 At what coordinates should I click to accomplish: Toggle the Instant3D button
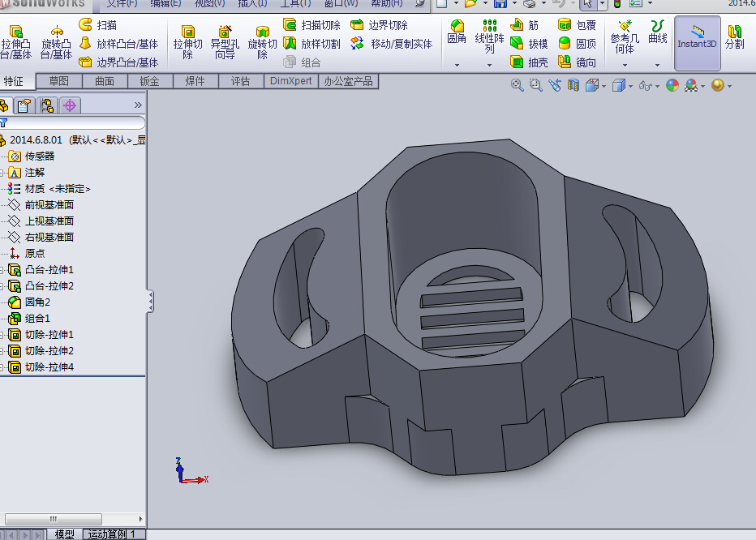pyautogui.click(x=697, y=41)
